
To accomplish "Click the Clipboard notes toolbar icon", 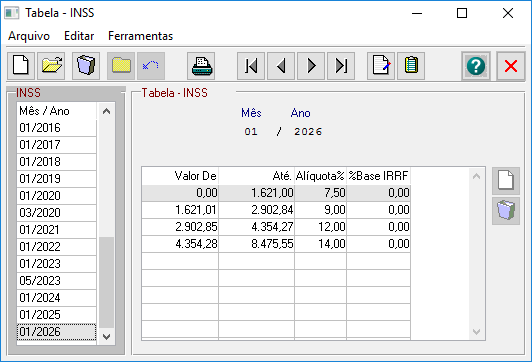I will (411, 66).
